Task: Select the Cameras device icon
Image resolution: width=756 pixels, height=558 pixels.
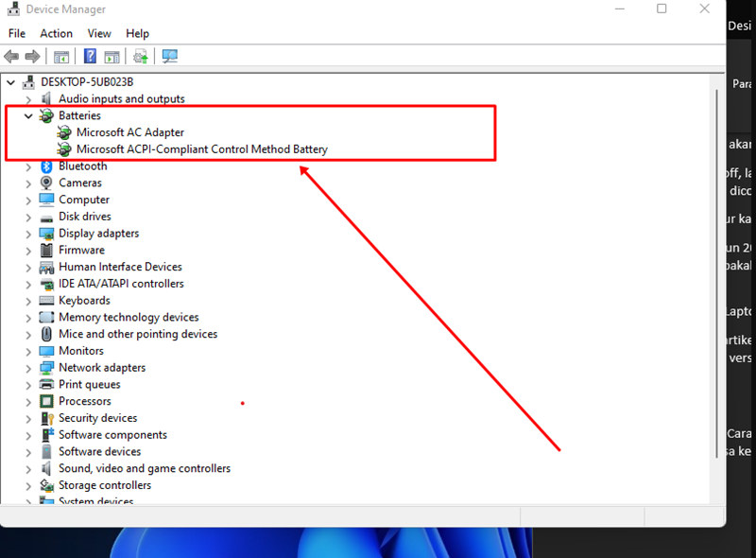Action: pyautogui.click(x=46, y=183)
